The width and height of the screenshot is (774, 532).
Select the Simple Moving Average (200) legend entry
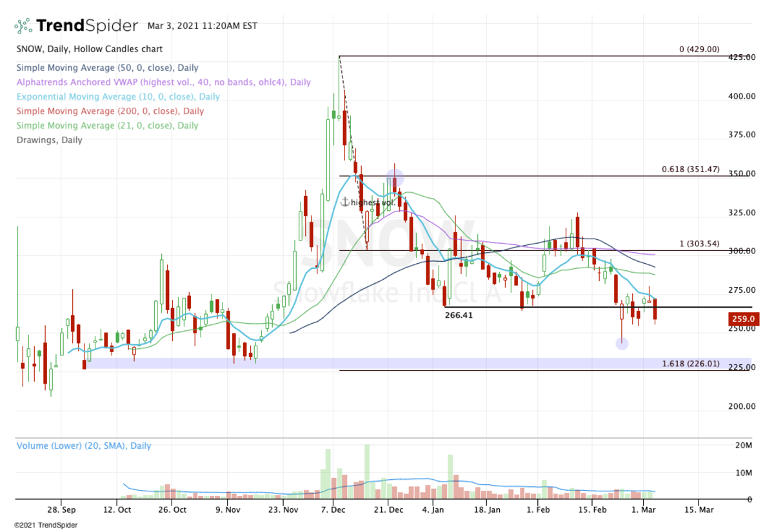click(110, 111)
